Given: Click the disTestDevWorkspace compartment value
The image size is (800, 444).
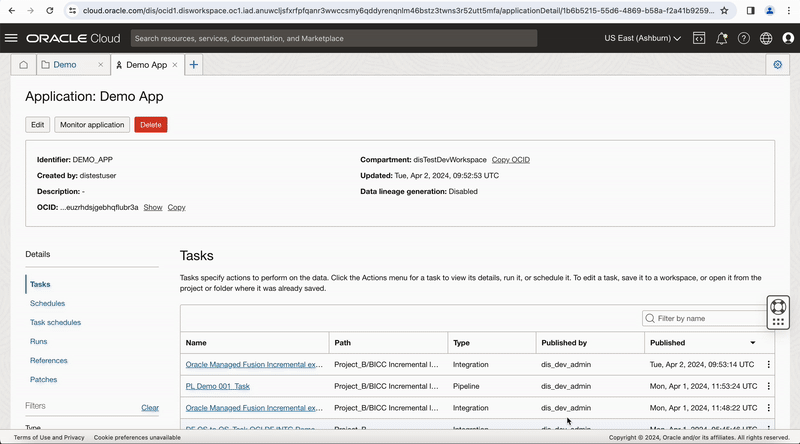Looking at the screenshot, I should tap(450, 160).
